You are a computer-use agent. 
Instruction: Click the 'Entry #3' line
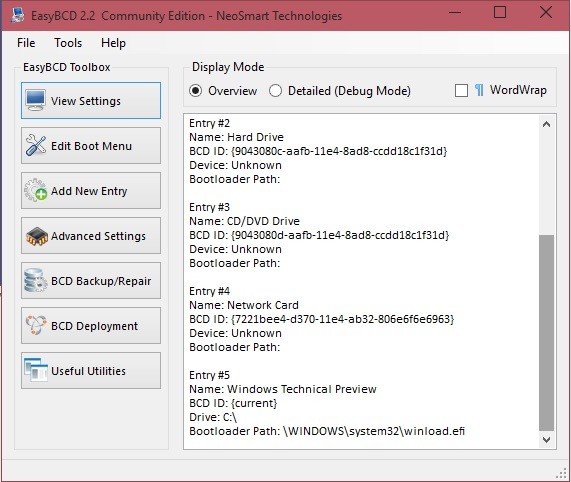tap(209, 207)
